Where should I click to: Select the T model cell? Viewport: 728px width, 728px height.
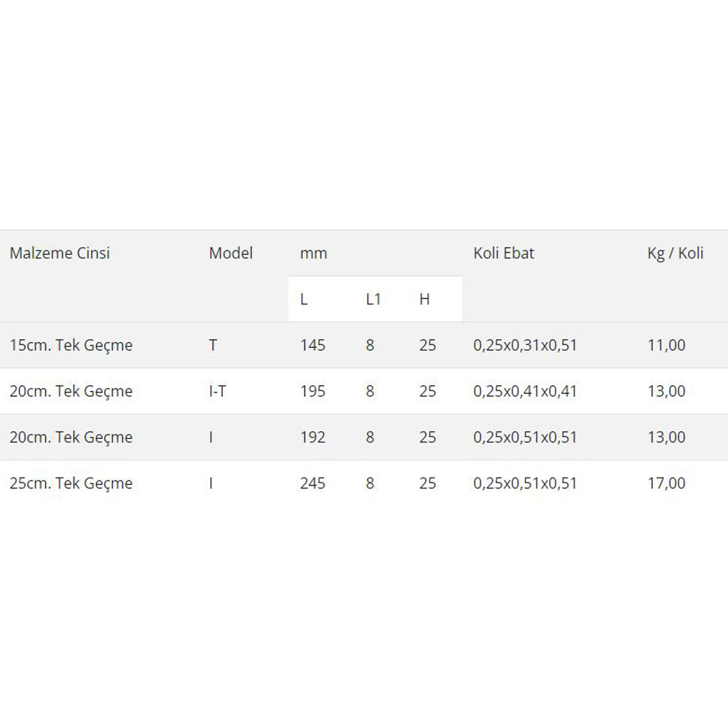point(213,345)
